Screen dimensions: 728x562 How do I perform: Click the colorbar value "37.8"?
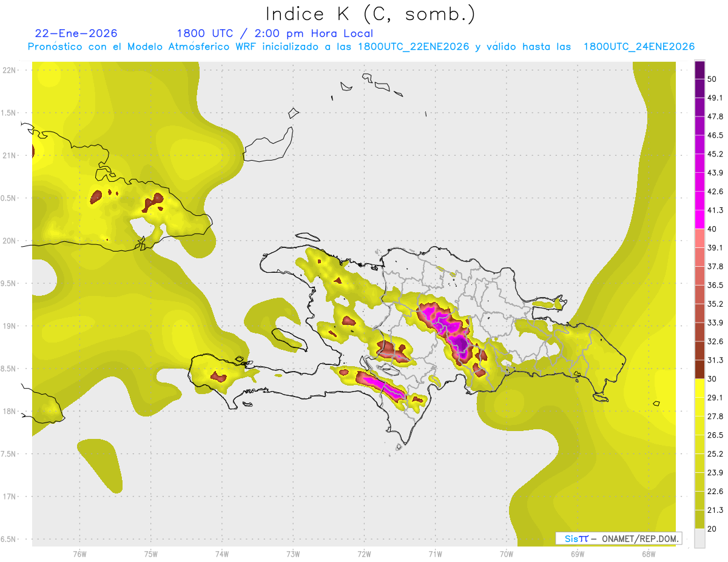coord(715,266)
